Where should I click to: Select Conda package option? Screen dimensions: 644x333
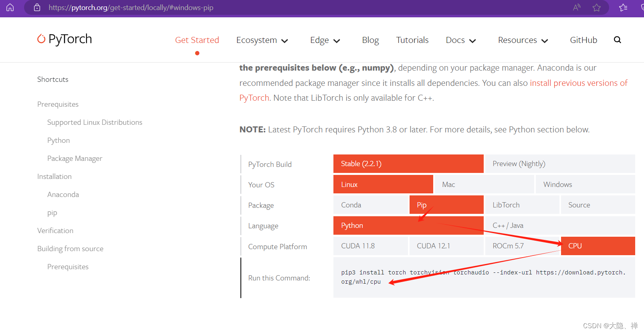click(371, 205)
